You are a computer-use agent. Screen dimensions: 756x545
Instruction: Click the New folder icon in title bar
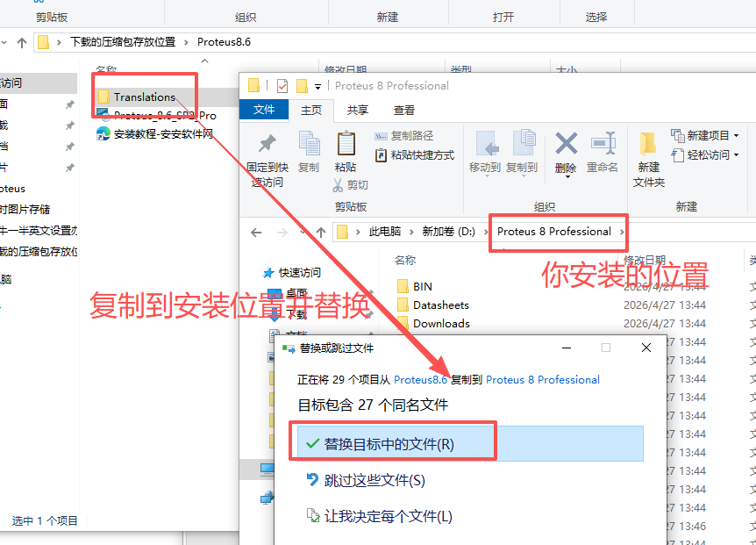(x=302, y=86)
